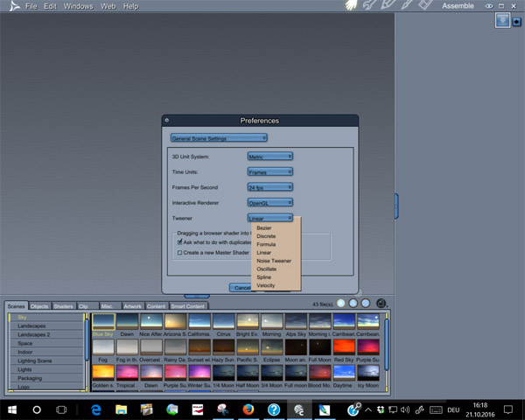The image size is (525, 420).
Task: Open the 3D Unit System Metric dropdown
Action: pos(270,157)
